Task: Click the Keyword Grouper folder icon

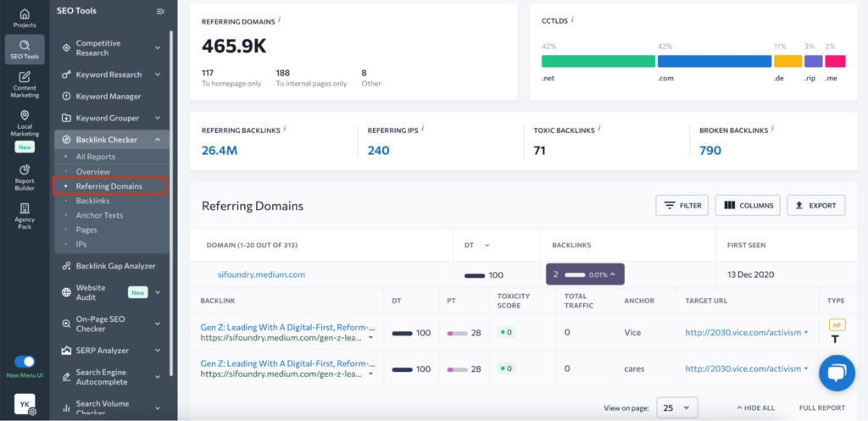Action: tap(66, 118)
